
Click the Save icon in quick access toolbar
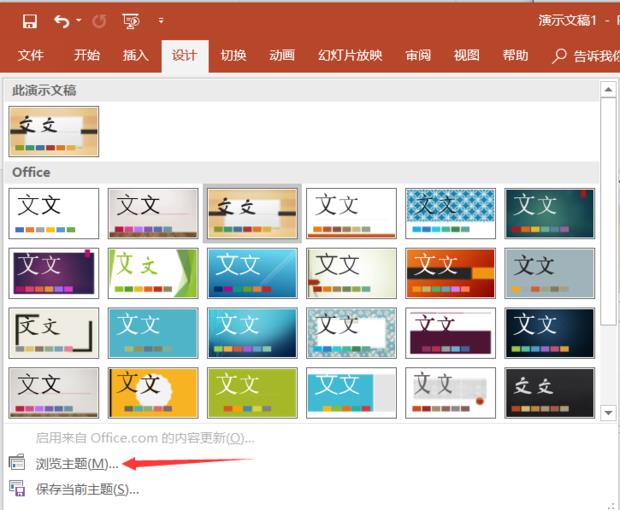click(30, 21)
